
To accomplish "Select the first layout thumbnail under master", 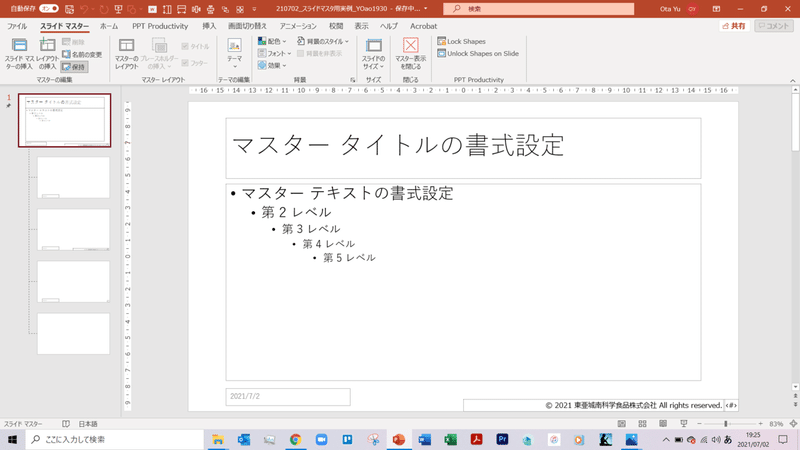I will pyautogui.click(x=73, y=178).
